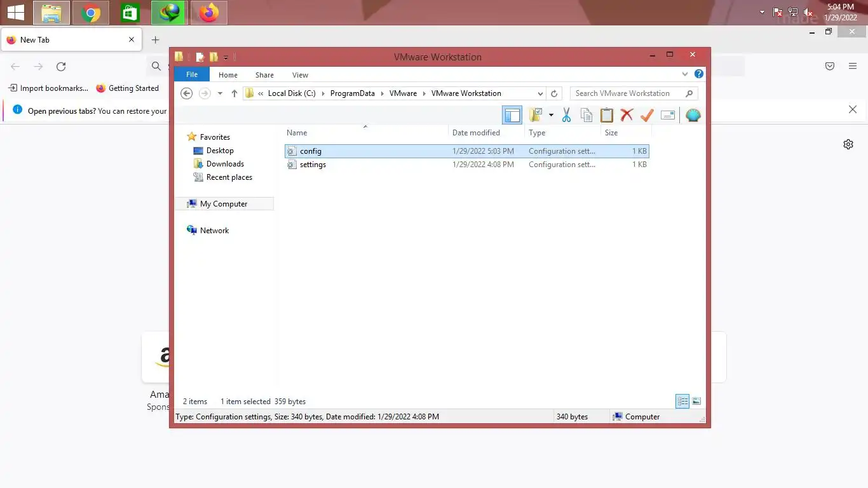Open the View ribbon tab
This screenshot has height=488, width=868.
click(x=300, y=75)
